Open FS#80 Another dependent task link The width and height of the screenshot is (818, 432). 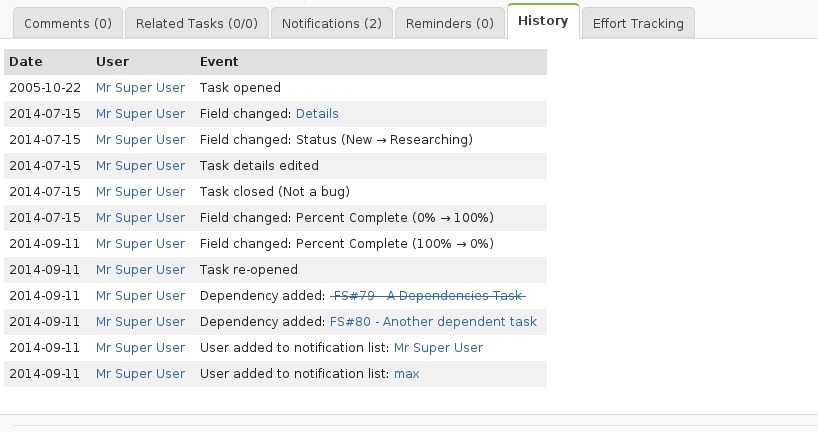tap(433, 322)
